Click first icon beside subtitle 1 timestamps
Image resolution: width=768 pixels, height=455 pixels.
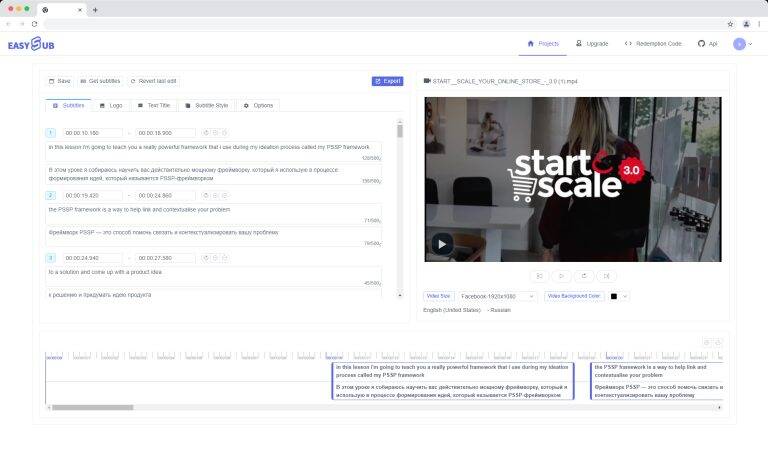[x=206, y=132]
